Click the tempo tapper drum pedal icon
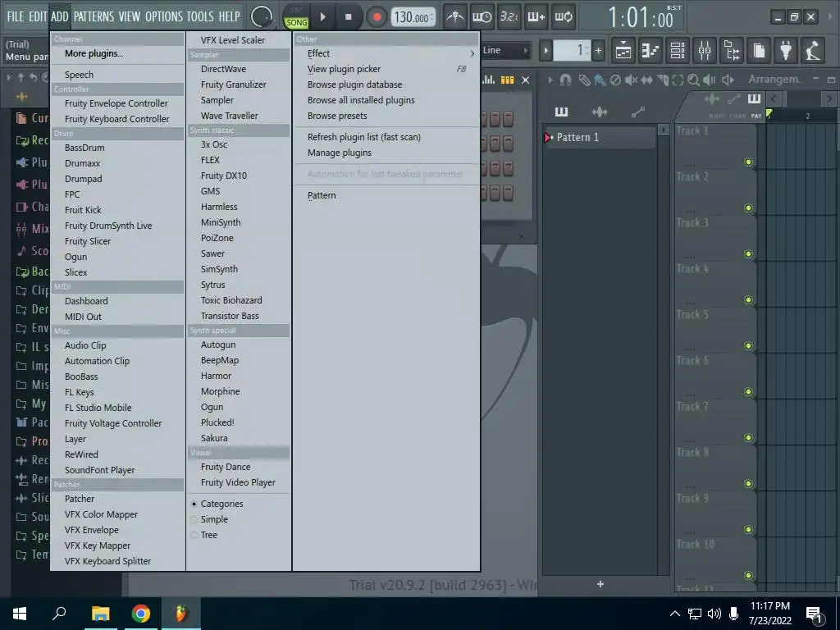840x630 pixels. pos(813,50)
